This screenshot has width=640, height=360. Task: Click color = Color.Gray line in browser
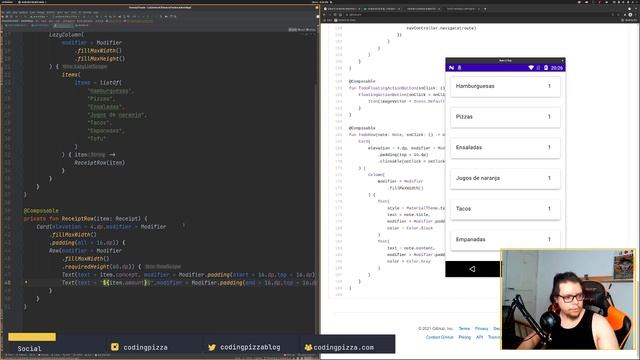[409, 261]
